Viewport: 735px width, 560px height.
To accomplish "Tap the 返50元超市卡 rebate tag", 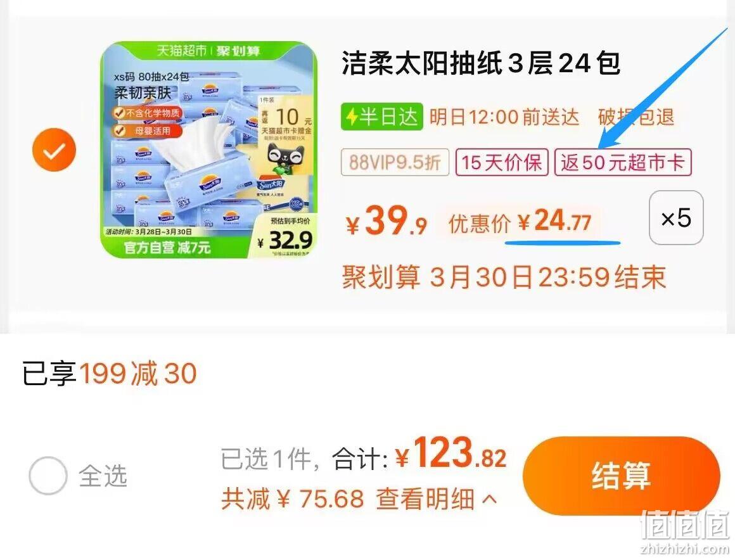I will click(x=623, y=162).
